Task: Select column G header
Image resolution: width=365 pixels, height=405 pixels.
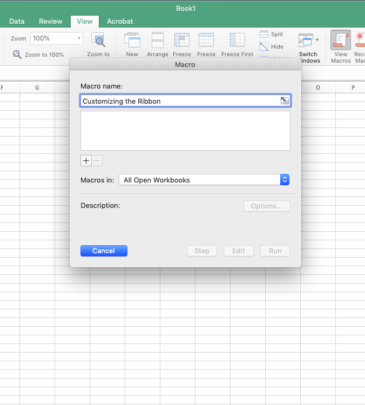Action: [37, 88]
